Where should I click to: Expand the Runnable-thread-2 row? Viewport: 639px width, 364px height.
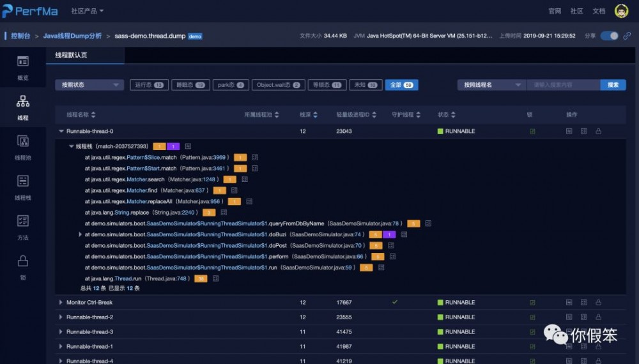pos(61,317)
